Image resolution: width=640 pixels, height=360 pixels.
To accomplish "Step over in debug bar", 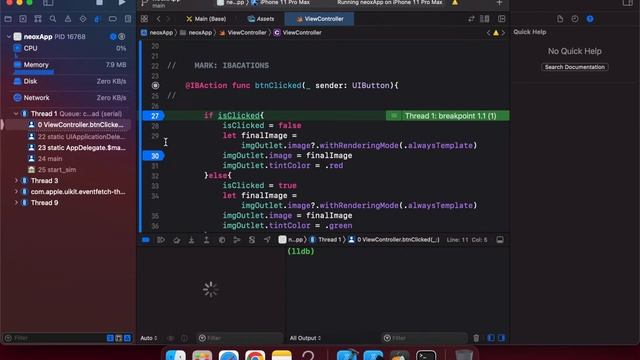I will [x=176, y=240].
